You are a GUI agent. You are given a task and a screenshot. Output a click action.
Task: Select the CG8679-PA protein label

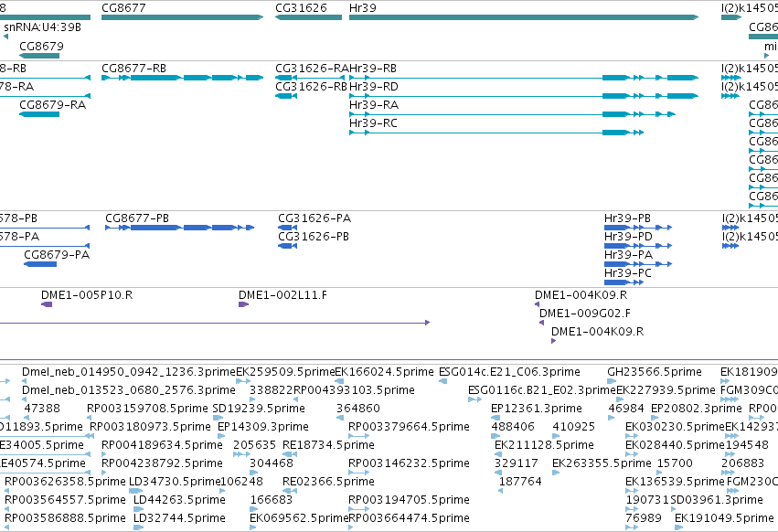coord(57,255)
